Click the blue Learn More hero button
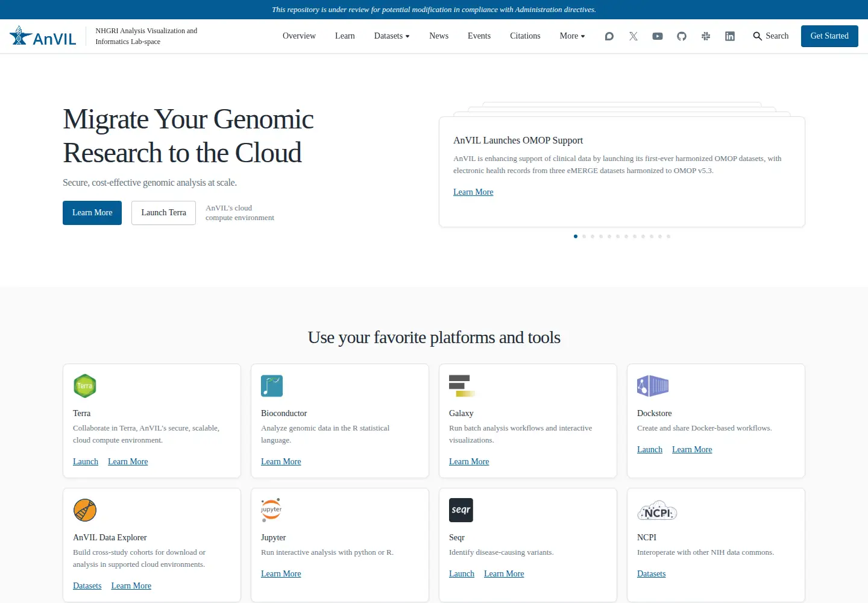 92,213
